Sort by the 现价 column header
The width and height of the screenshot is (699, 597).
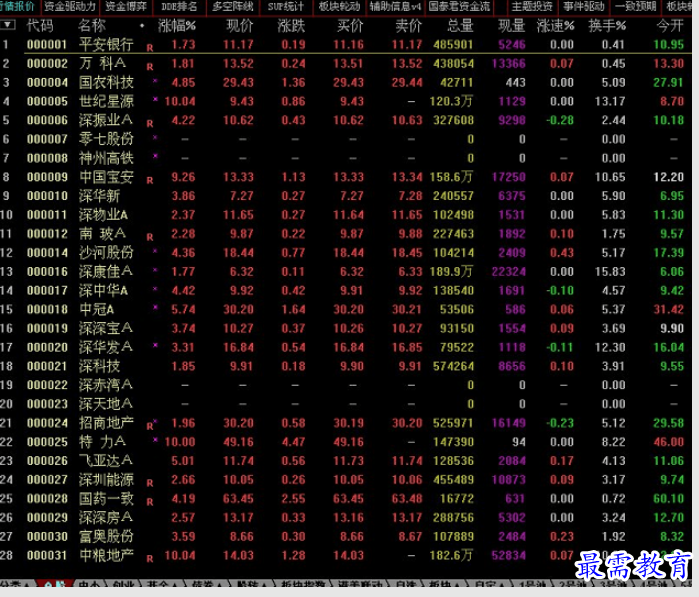(240, 26)
